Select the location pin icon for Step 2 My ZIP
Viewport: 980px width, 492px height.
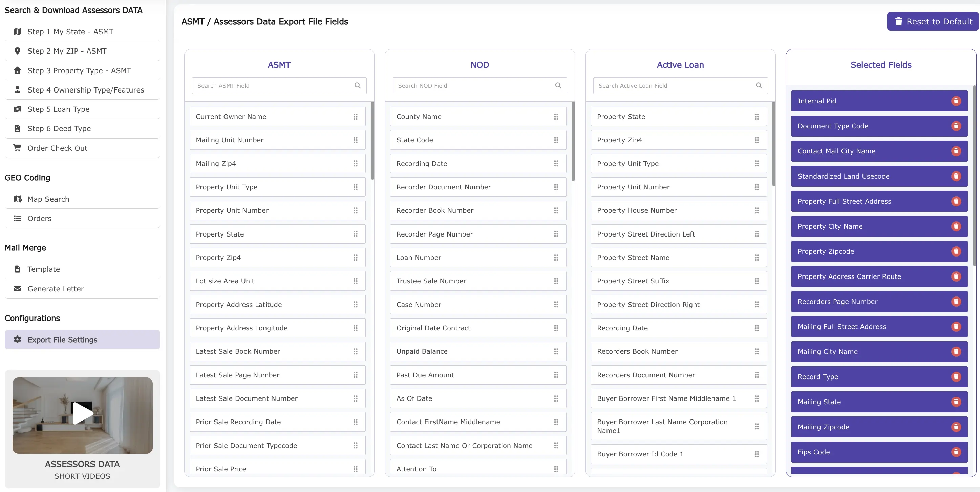point(17,50)
